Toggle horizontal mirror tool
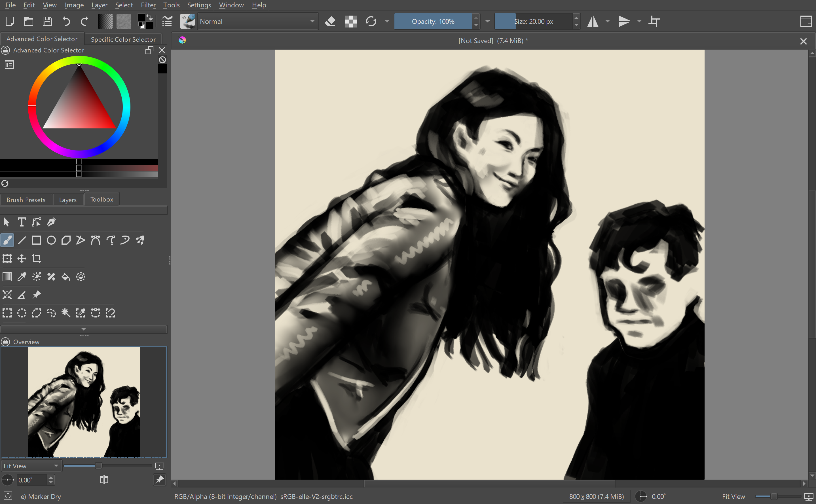The width and height of the screenshot is (816, 504). pos(593,21)
